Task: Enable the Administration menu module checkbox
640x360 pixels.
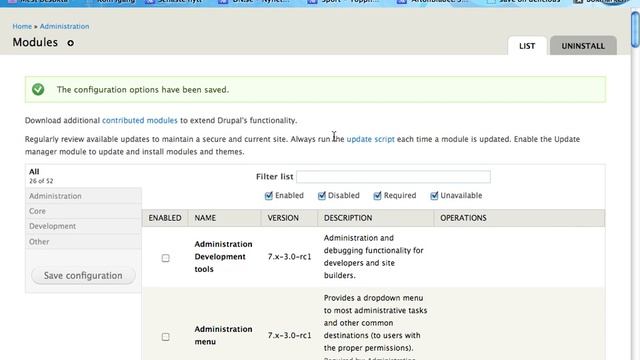Action: [x=165, y=337]
